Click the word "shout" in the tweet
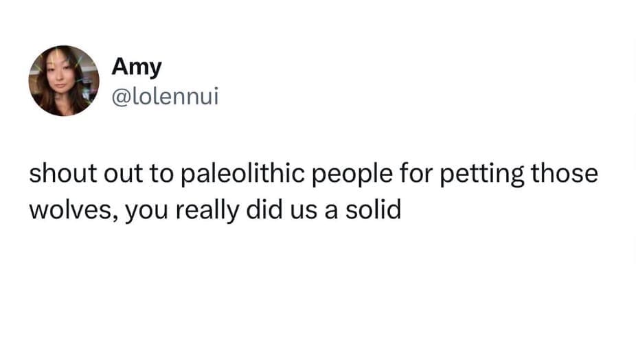This screenshot has height=364, width=636. pos(60,174)
